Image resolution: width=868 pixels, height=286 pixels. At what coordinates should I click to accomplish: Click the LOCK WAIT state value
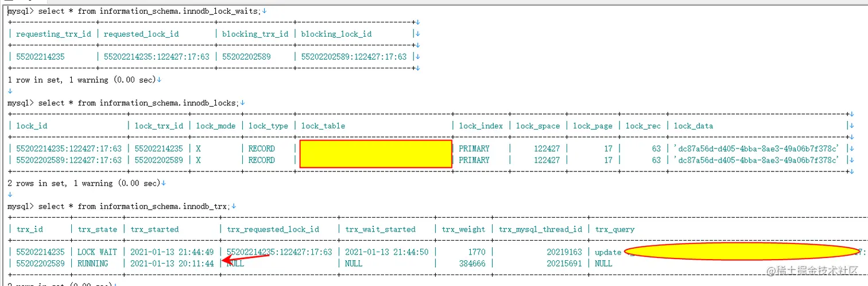97,252
